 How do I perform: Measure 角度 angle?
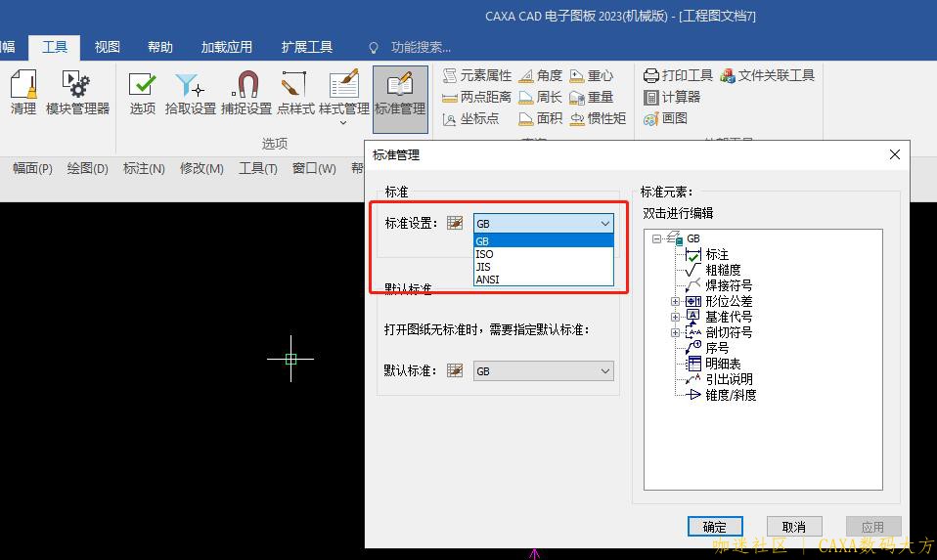(541, 75)
